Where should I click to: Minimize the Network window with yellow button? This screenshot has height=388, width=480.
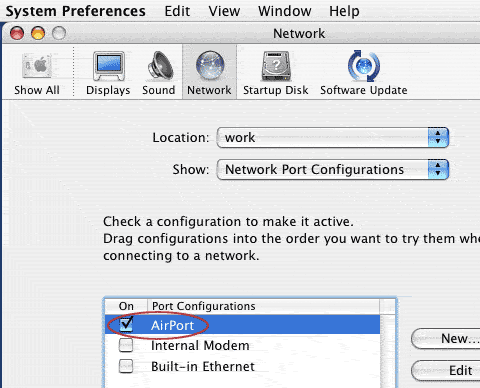(x=38, y=33)
